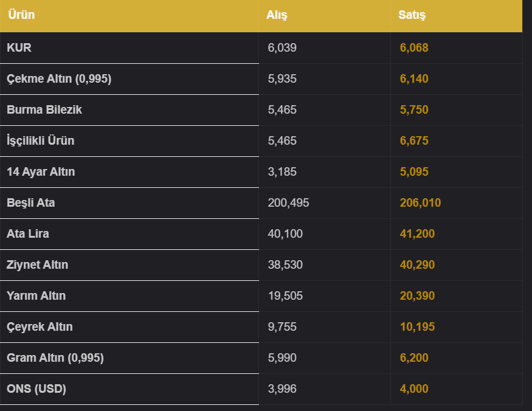Select the KUR row label
Screen dimensions: 532x411
coord(19,48)
